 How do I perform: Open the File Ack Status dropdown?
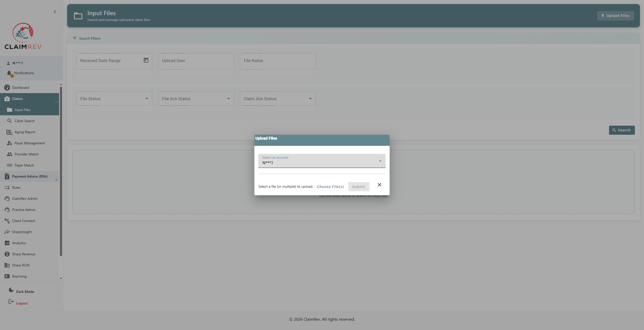196,99
